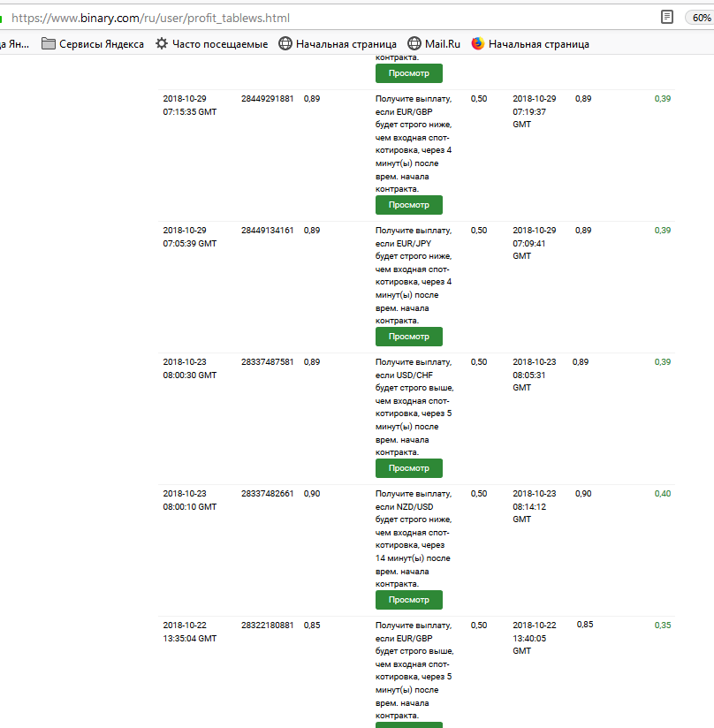The height and width of the screenshot is (728, 714).
Task: Click the globe Начальная страница bookmark
Action: click(x=338, y=43)
